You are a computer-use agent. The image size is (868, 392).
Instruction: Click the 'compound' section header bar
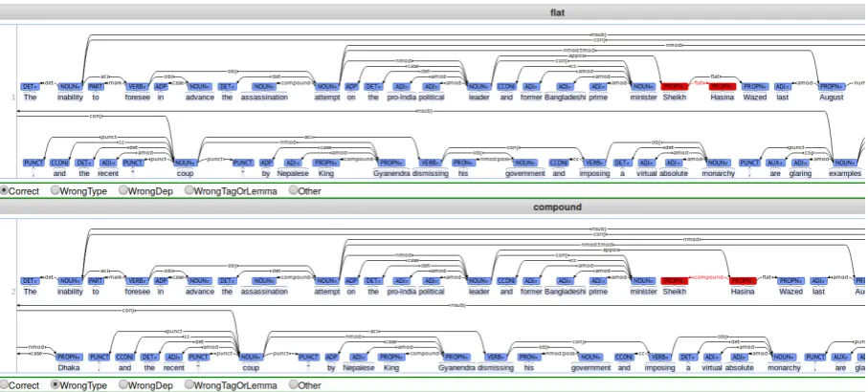point(434,207)
